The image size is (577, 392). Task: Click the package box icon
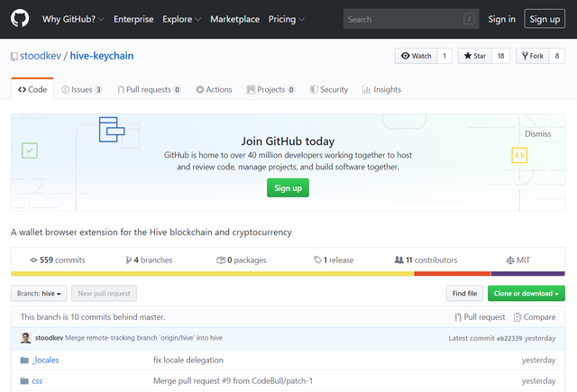221,260
